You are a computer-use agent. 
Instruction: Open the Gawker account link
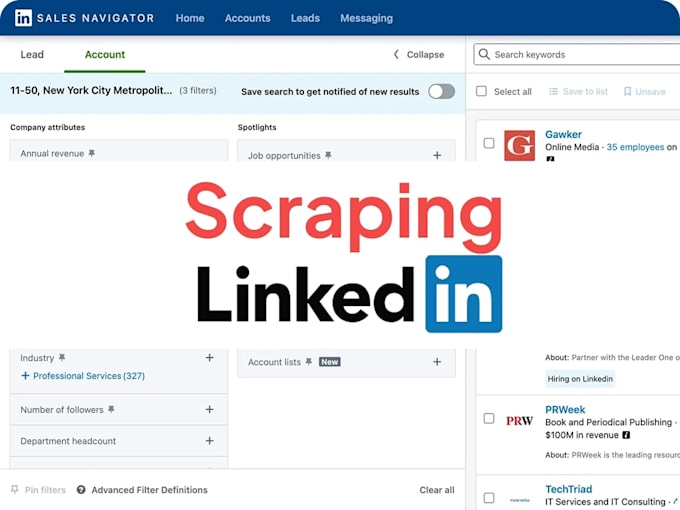tap(563, 134)
